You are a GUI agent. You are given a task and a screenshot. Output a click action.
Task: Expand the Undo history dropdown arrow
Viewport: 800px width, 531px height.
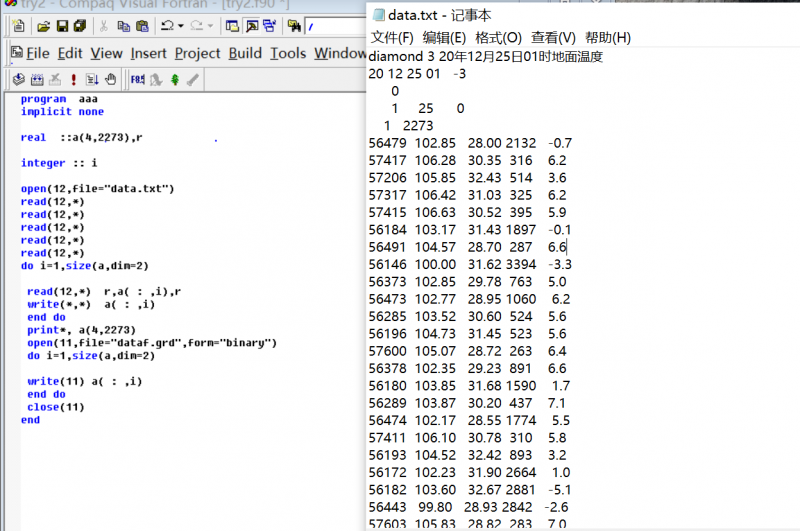180,26
